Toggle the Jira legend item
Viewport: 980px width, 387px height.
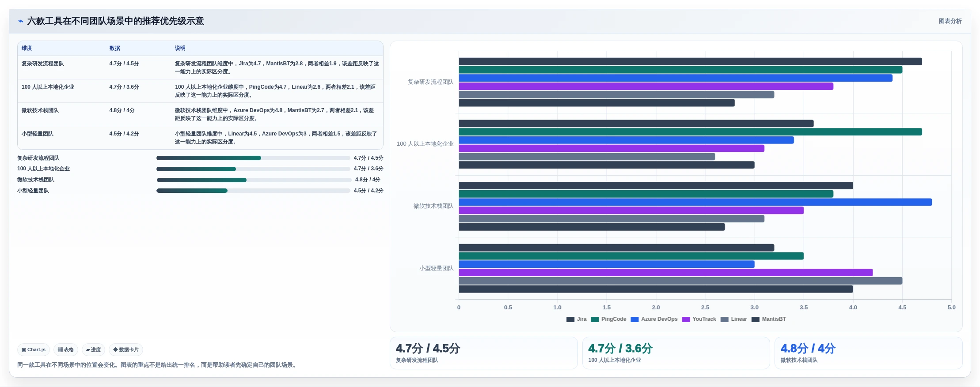pos(577,319)
